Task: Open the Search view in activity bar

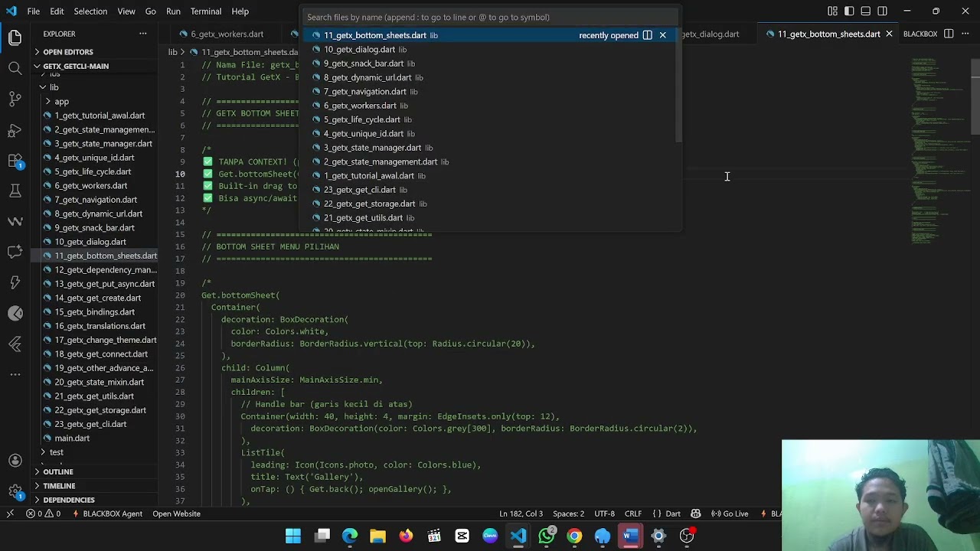Action: tap(15, 68)
